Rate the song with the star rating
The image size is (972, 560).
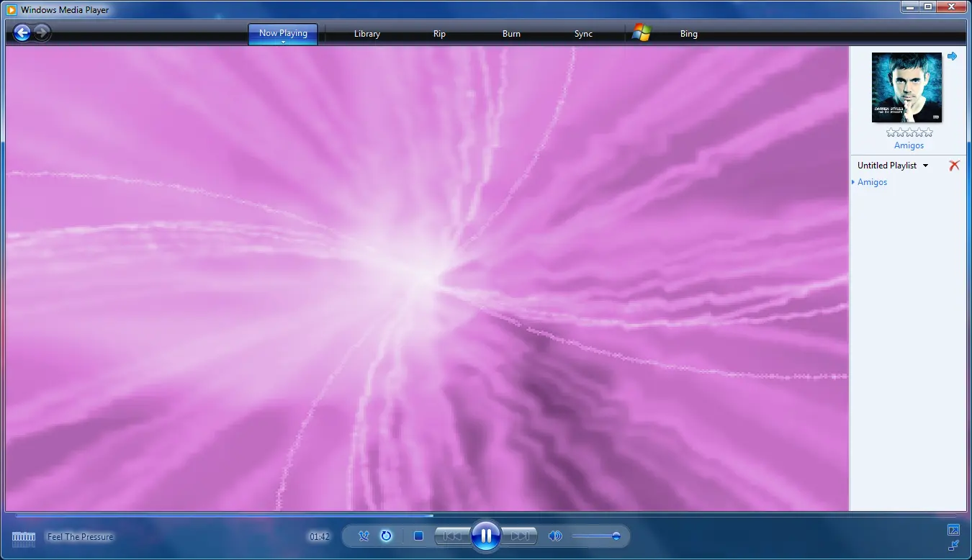tap(909, 132)
